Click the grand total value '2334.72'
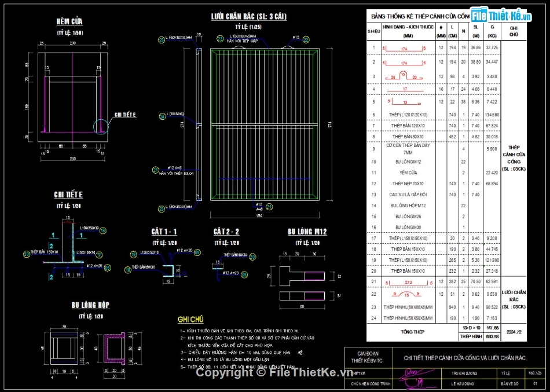The width and height of the screenshot is (550, 392). [x=514, y=332]
